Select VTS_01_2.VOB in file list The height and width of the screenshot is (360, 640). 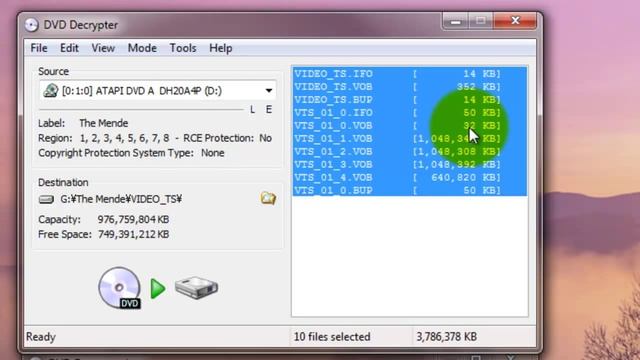409,151
